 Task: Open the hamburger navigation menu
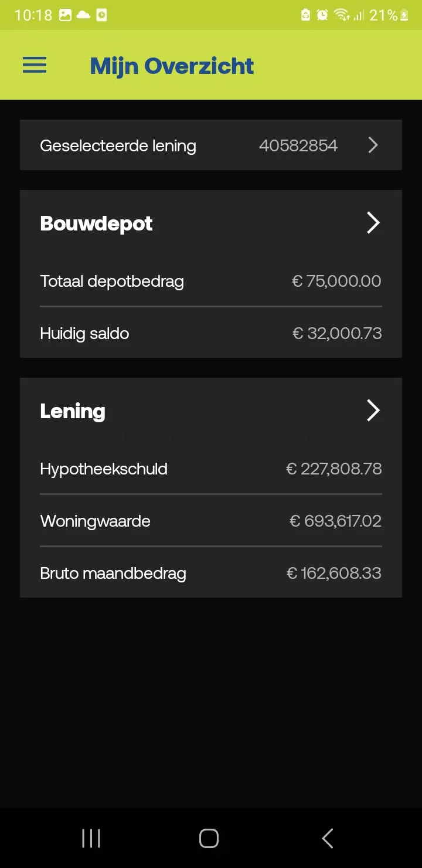pos(35,65)
